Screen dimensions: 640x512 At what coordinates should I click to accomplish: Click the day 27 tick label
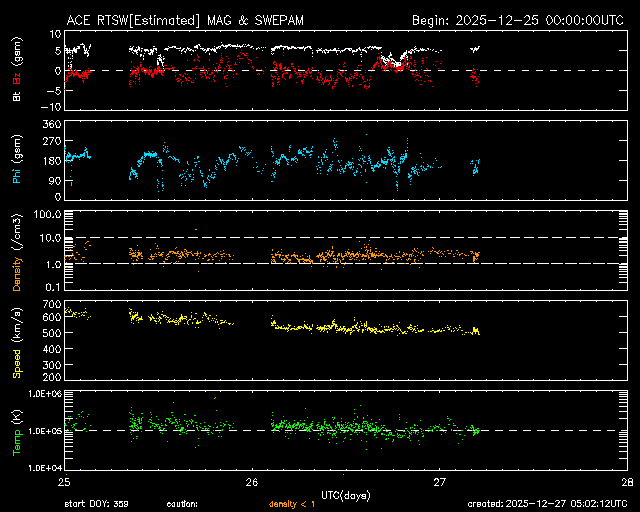(x=440, y=482)
